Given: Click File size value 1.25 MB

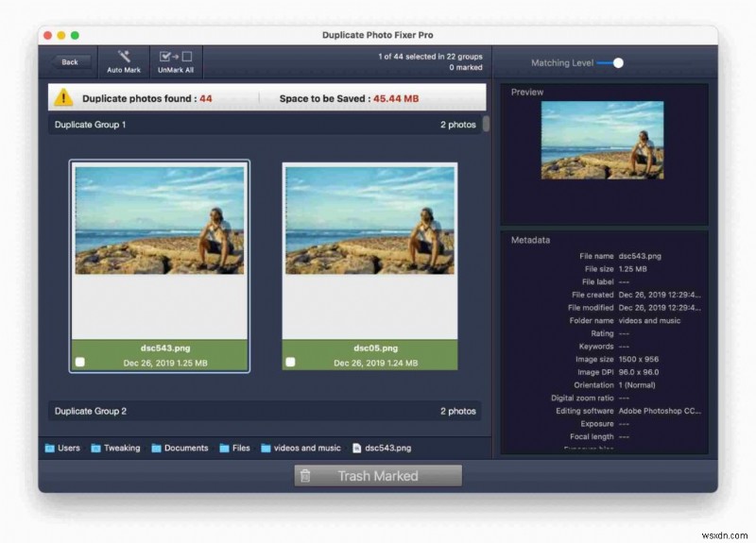Looking at the screenshot, I should (x=632, y=269).
